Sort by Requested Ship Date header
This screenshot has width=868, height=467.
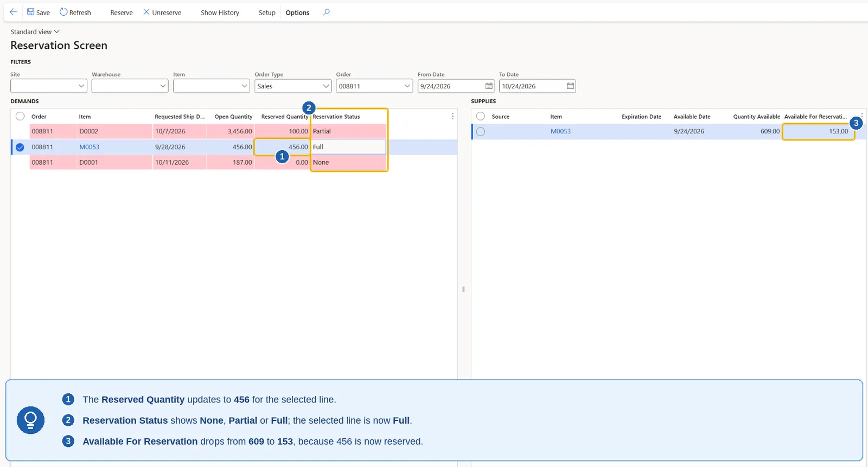(180, 117)
